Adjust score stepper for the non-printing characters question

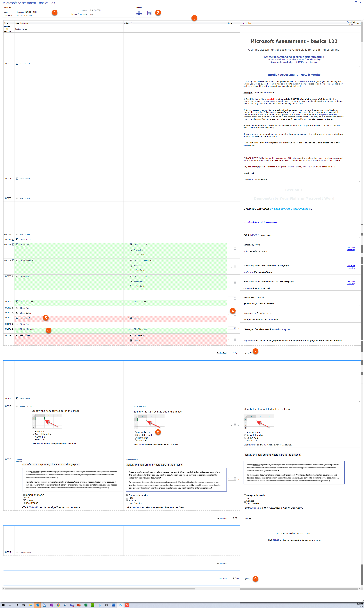235,479
